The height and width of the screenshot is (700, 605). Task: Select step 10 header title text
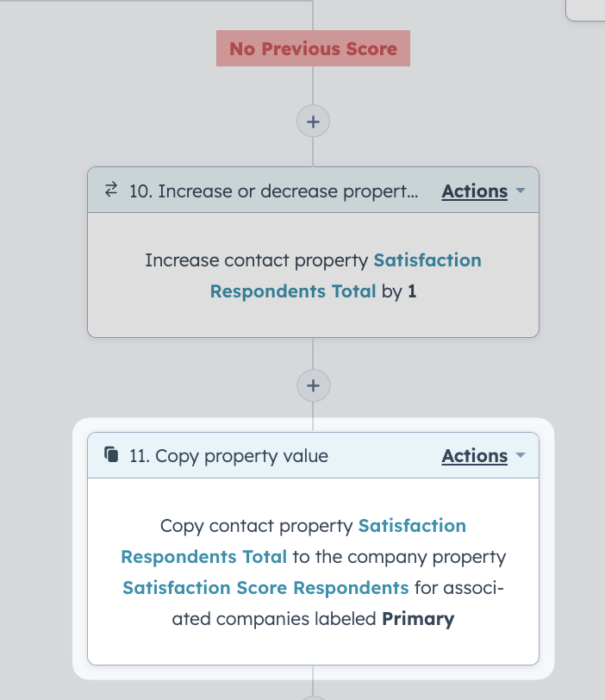274,191
